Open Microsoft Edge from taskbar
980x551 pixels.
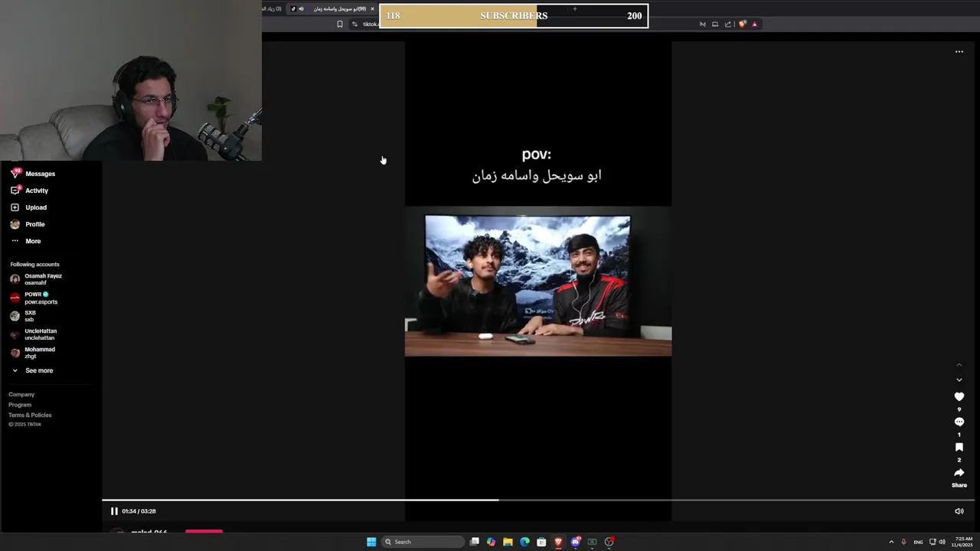click(524, 542)
